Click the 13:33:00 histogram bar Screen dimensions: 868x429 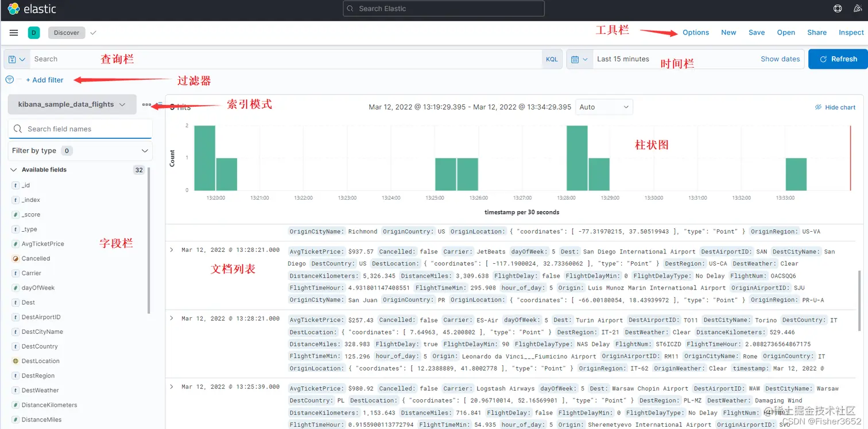[796, 174]
